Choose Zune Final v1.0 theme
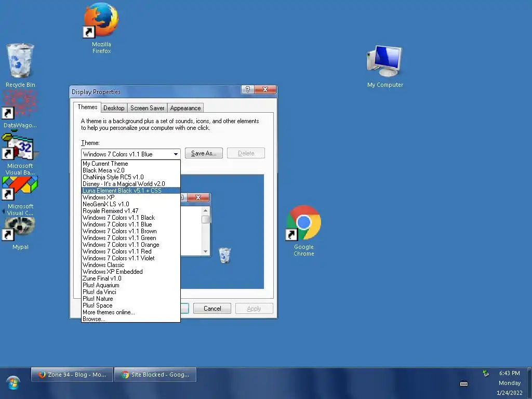 [130, 278]
